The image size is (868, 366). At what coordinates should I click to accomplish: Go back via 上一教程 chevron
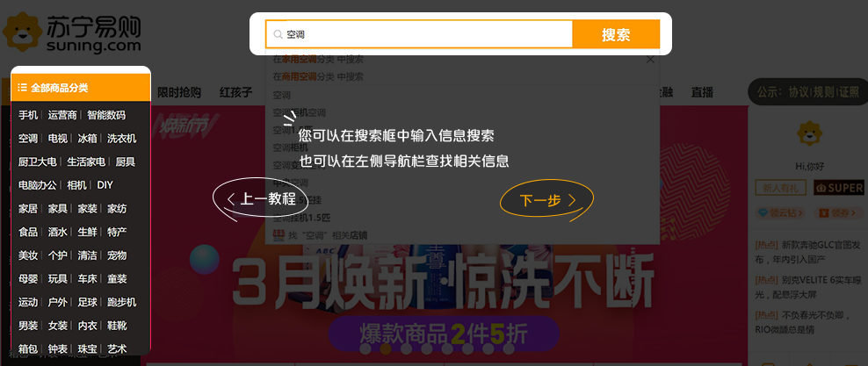[x=260, y=199]
